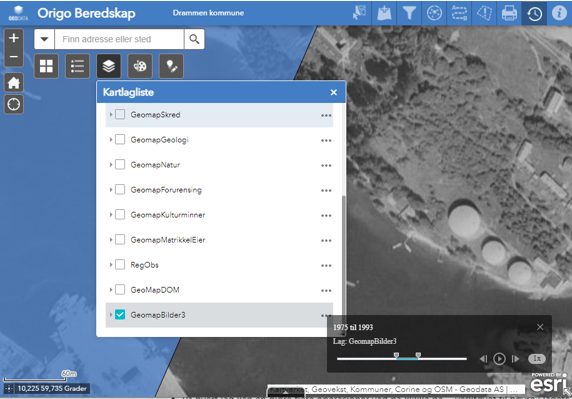Click the right time slider handle
This screenshot has width=572, height=399.
(x=418, y=355)
